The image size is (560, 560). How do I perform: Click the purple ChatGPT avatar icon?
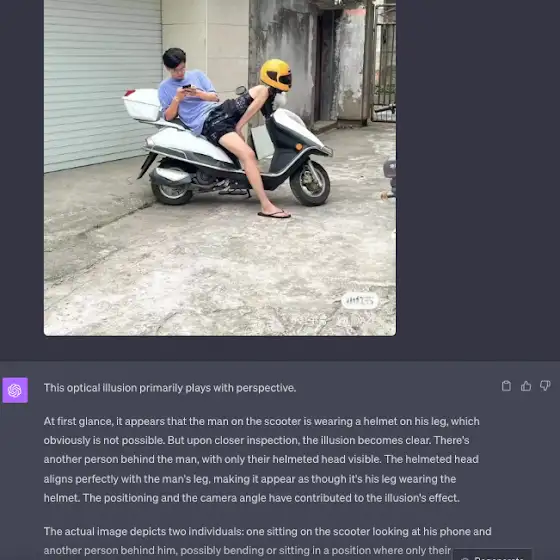pos(15,390)
